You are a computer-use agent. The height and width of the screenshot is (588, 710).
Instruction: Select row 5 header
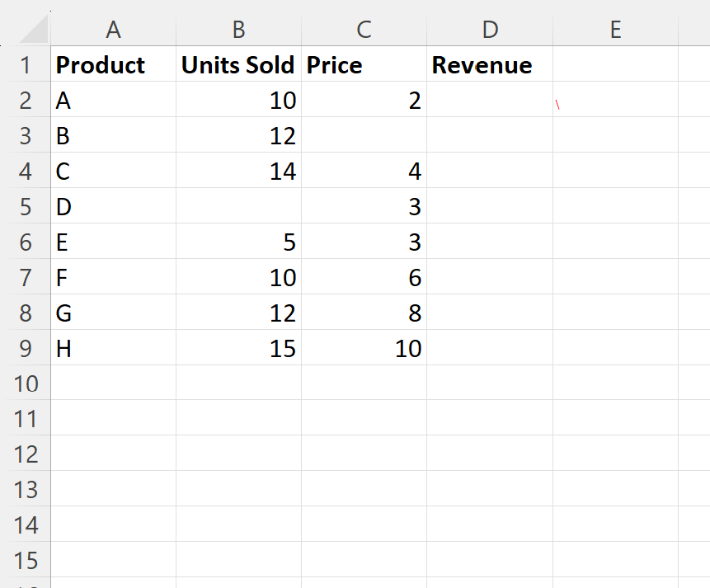[x=26, y=206]
